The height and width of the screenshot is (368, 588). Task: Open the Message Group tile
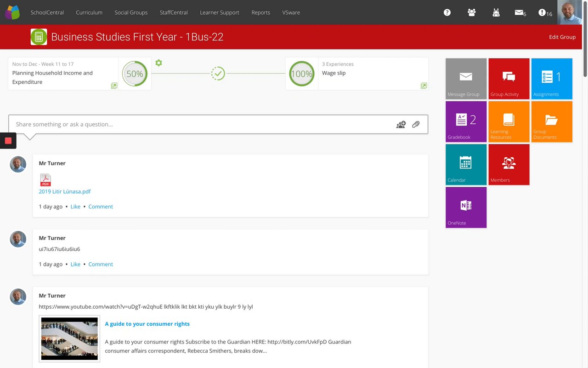466,79
